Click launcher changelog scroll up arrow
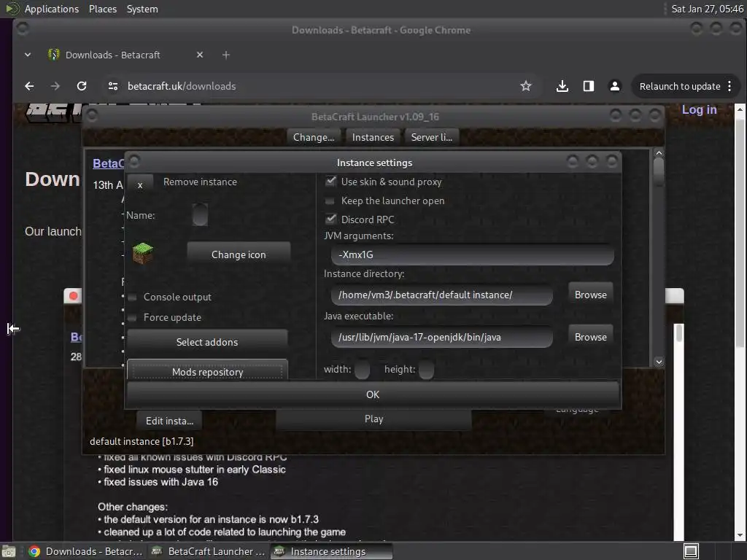Screen dimensions: 747x560 (x=659, y=153)
